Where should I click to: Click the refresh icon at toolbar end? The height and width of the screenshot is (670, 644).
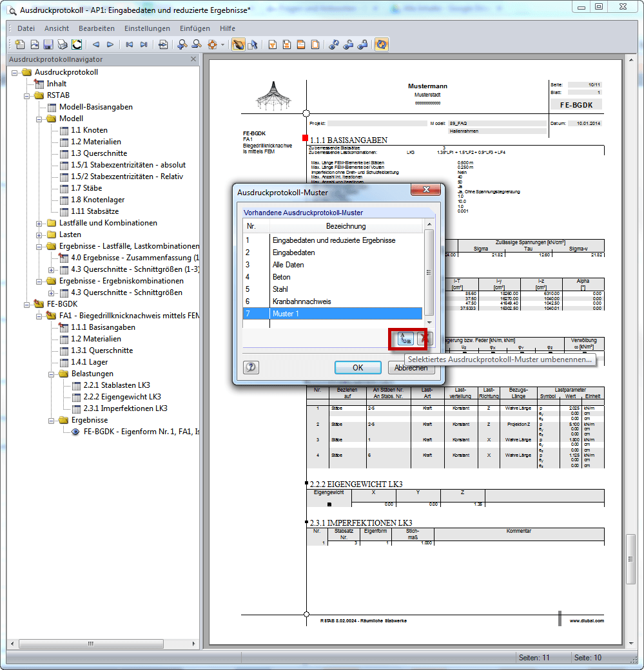coord(382,44)
